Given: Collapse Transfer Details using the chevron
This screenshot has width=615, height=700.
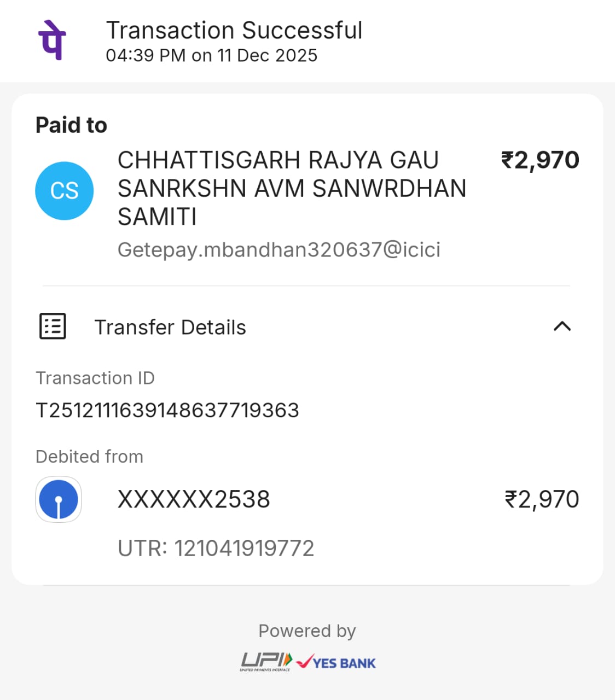Looking at the screenshot, I should (562, 326).
